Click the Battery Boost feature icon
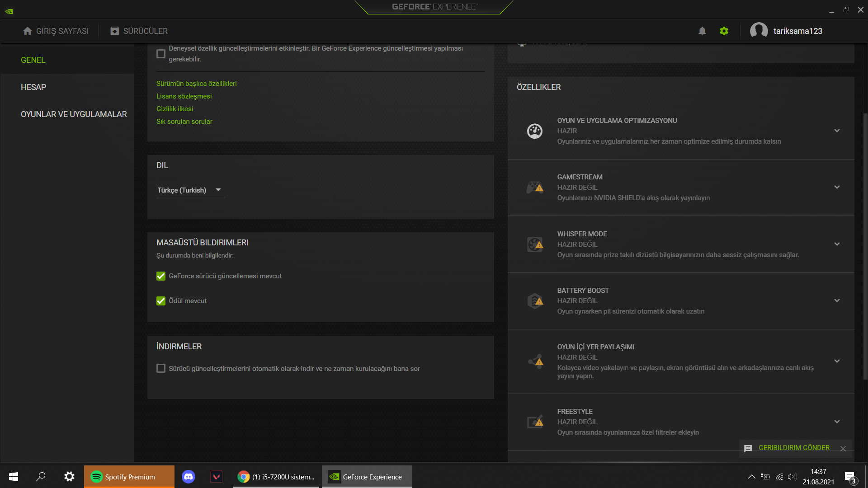Image resolution: width=868 pixels, height=488 pixels. (x=535, y=301)
